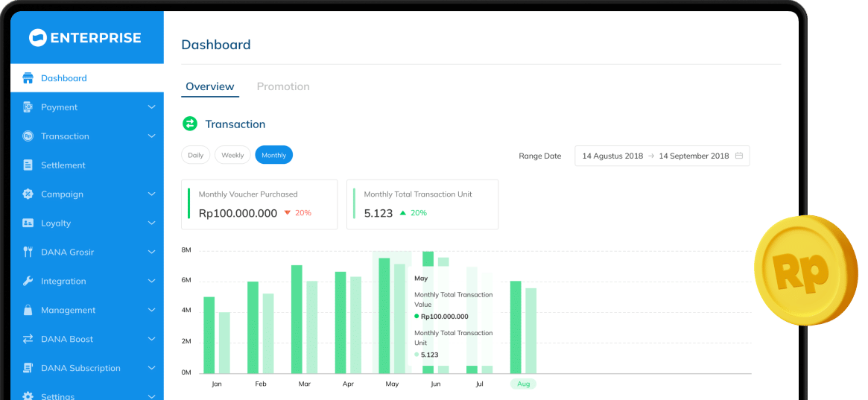Click the Monthly Voucher Purchased card
This screenshot has width=868, height=400.
pos(259,204)
